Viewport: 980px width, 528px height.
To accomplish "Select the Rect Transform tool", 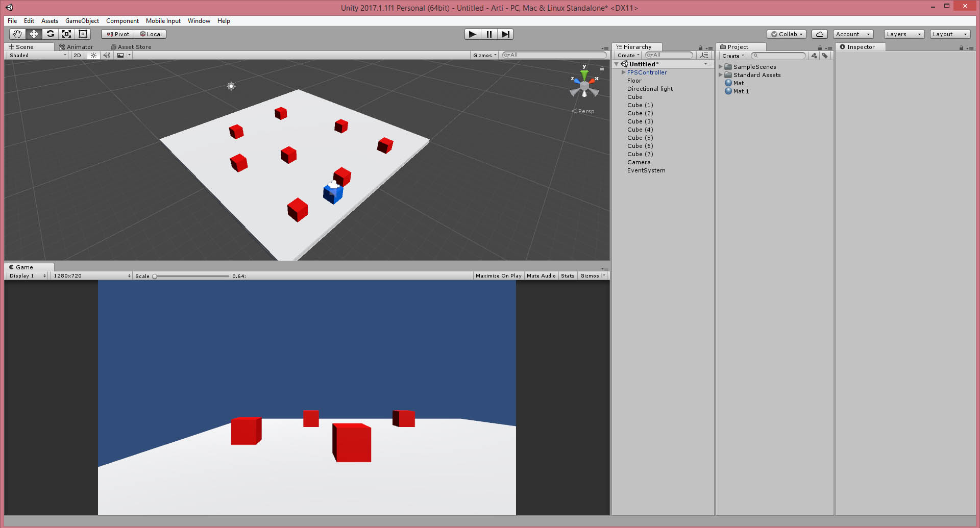I will click(83, 34).
